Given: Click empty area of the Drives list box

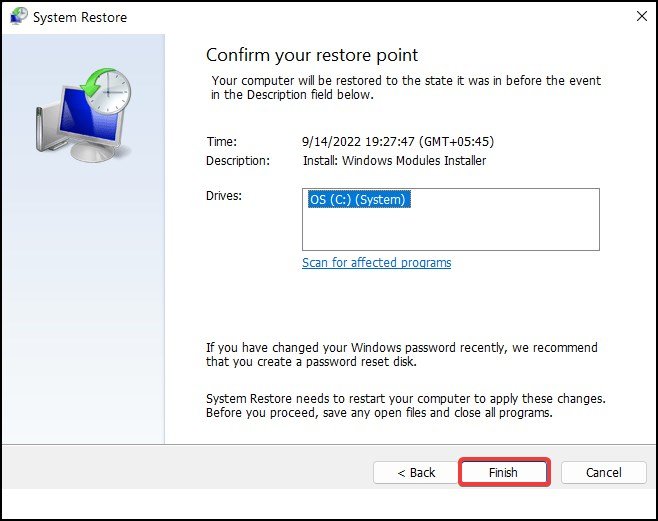Looking at the screenshot, I should point(451,229).
